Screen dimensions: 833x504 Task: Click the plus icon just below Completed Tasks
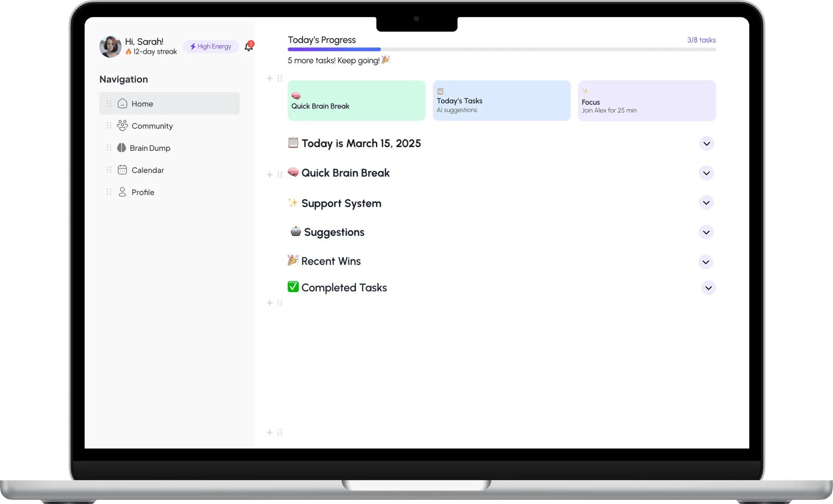coord(270,303)
